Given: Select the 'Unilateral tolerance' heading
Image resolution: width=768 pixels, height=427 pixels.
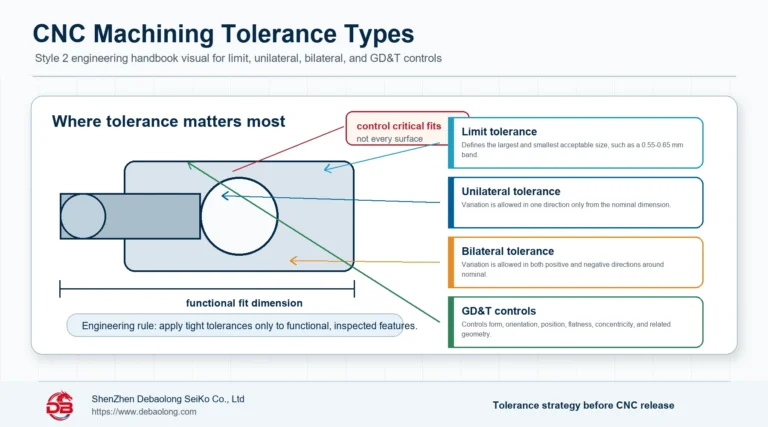Looking at the screenshot, I should pos(511,191).
